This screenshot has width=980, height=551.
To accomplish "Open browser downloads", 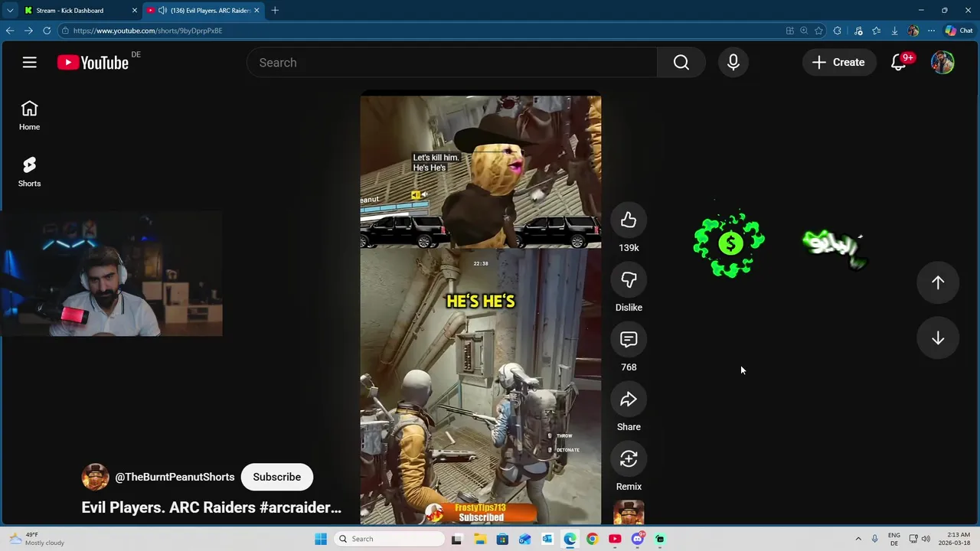I will coord(894,31).
